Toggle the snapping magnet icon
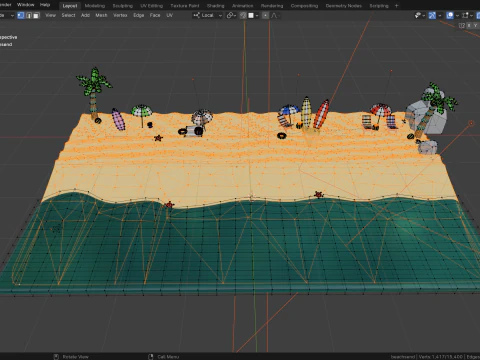The height and width of the screenshot is (360, 480). click(243, 15)
